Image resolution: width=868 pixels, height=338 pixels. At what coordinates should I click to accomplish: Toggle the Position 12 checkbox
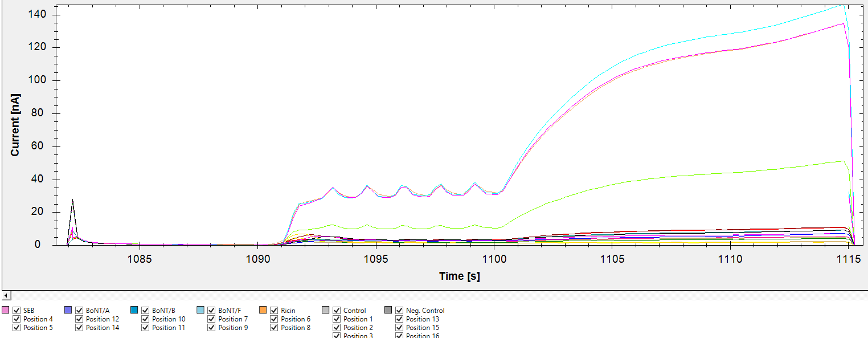(79, 319)
